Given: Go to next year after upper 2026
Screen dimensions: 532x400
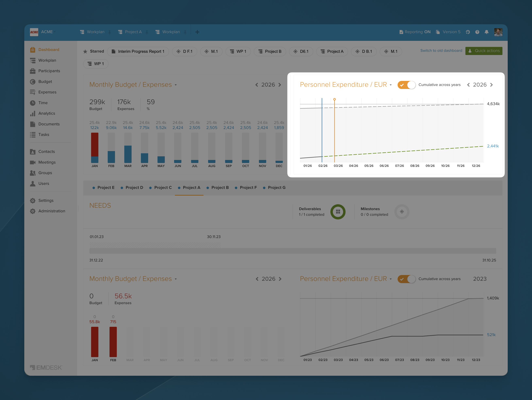Looking at the screenshot, I should click(x=280, y=85).
